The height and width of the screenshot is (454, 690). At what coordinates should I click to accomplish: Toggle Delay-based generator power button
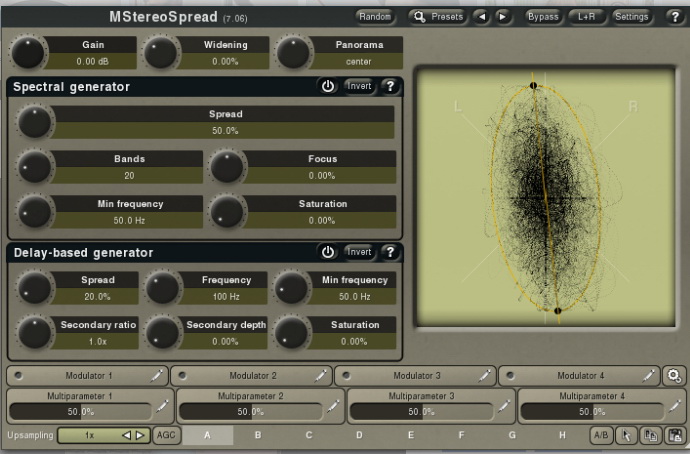328,252
